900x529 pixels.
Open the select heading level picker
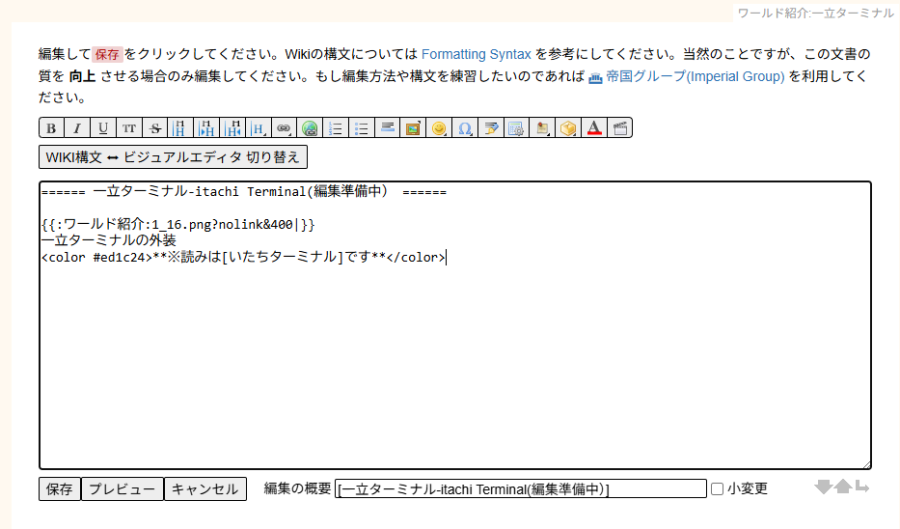pos(258,128)
